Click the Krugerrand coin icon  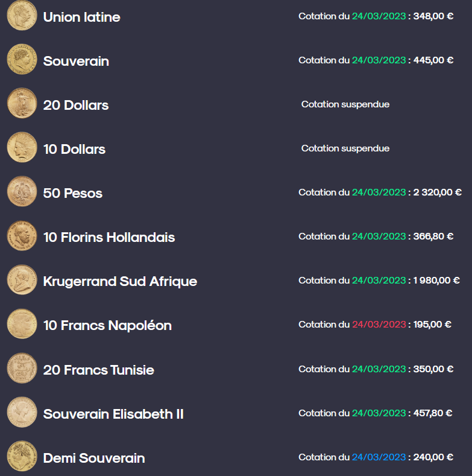(22, 279)
